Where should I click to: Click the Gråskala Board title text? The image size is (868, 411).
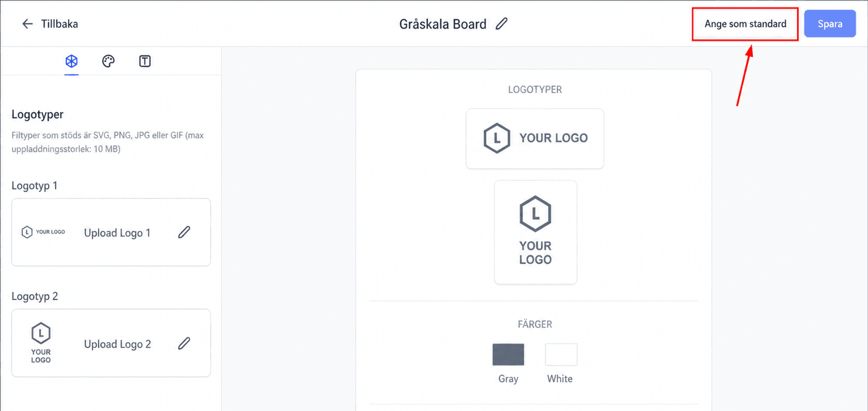click(x=443, y=24)
